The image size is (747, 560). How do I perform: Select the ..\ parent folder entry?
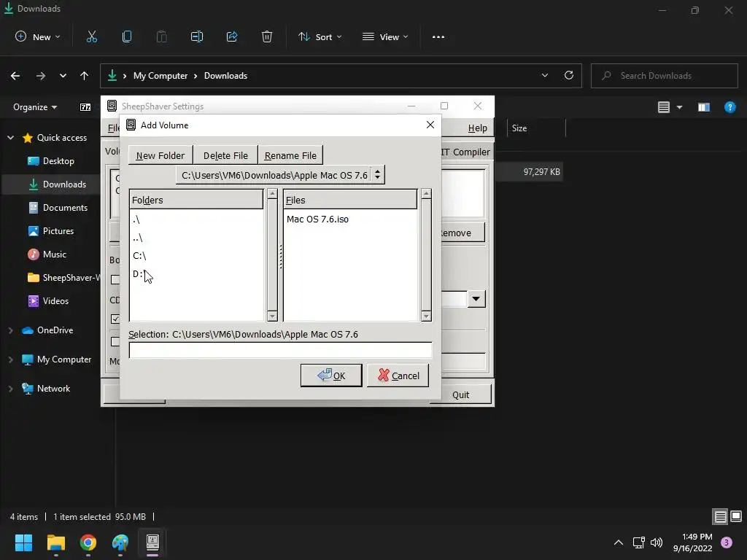click(138, 238)
